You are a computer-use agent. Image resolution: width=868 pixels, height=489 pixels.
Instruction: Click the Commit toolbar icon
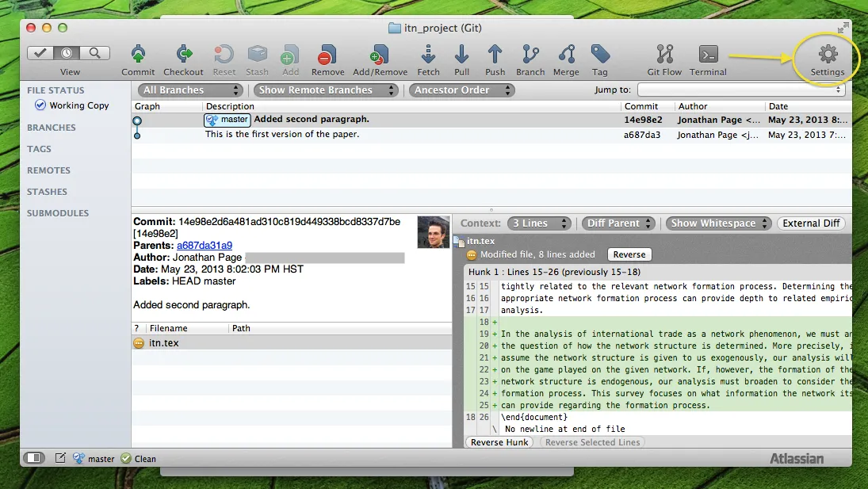pos(138,55)
